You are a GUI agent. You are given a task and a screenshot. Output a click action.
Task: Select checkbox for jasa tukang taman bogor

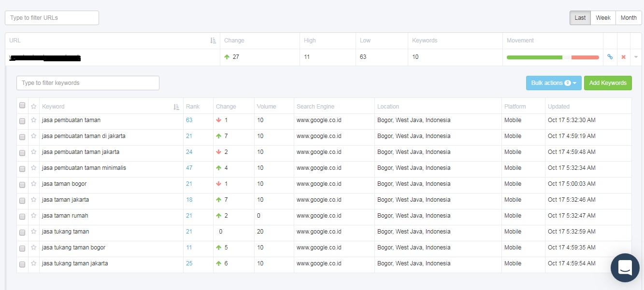(x=22, y=248)
